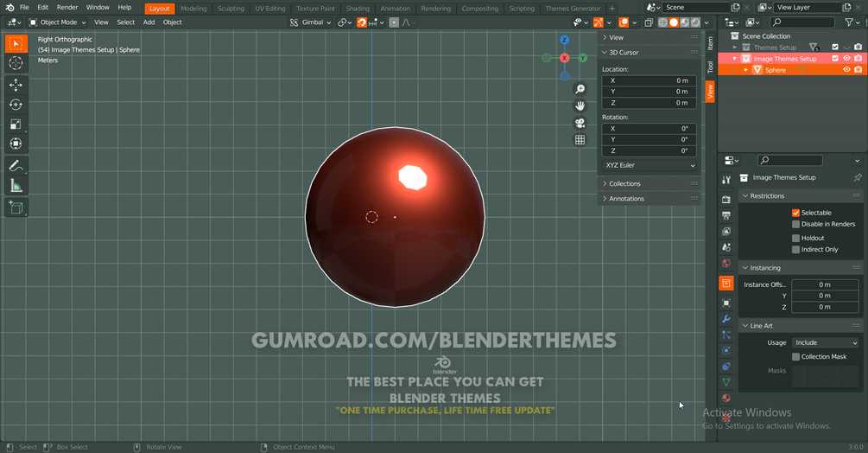
Task: Click the Blender logo menu icon
Action: [10, 7]
